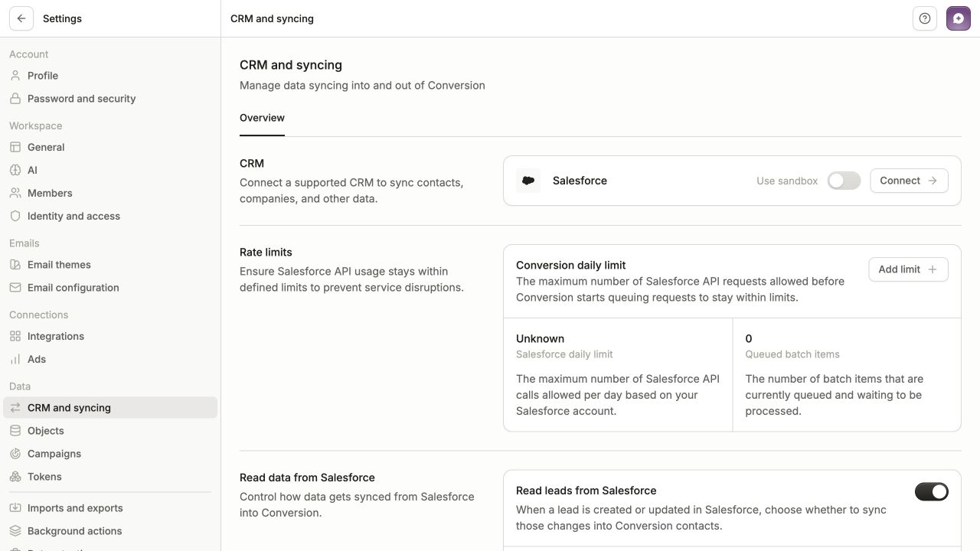This screenshot has width=980, height=551.
Task: Click the Password and security lock icon
Action: tap(15, 99)
